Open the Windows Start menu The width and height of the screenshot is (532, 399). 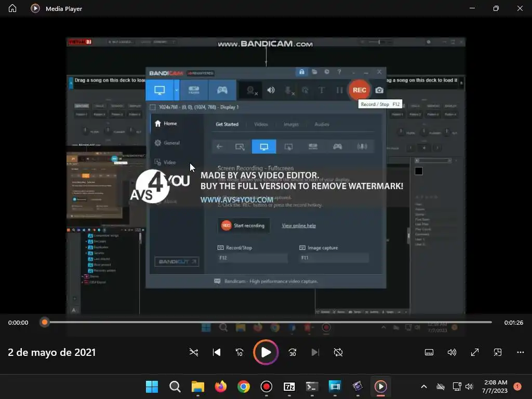[152, 387]
